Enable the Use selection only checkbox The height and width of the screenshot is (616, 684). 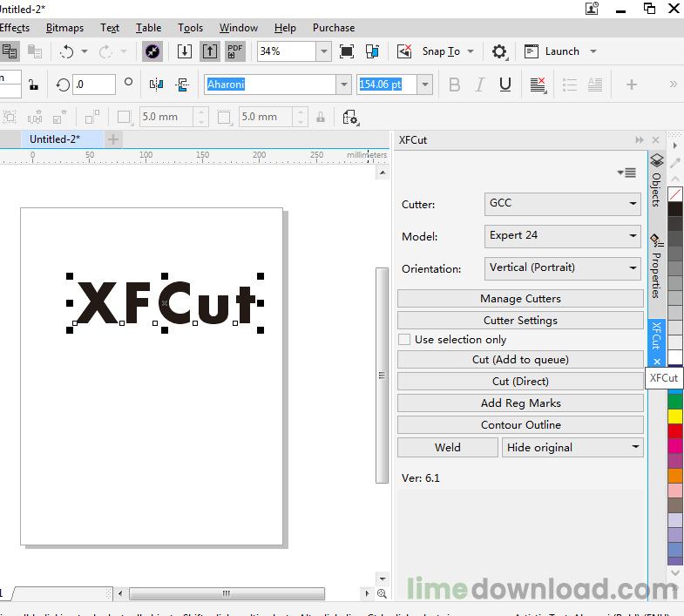click(x=404, y=340)
